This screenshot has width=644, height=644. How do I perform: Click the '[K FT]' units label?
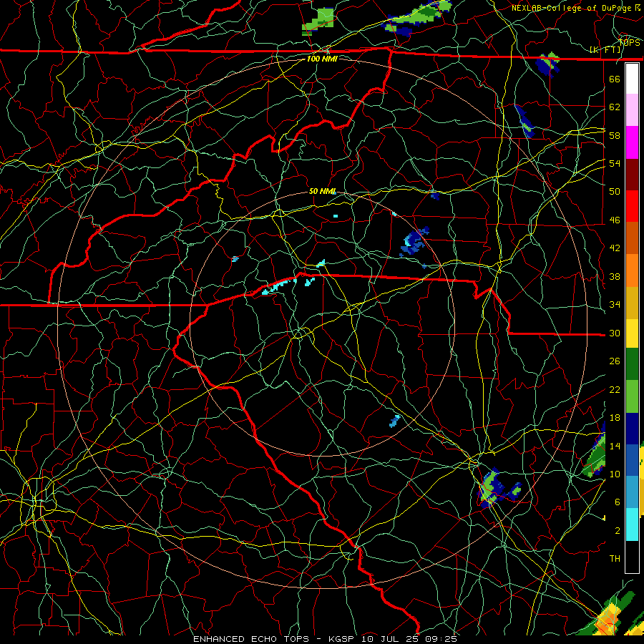(605, 50)
